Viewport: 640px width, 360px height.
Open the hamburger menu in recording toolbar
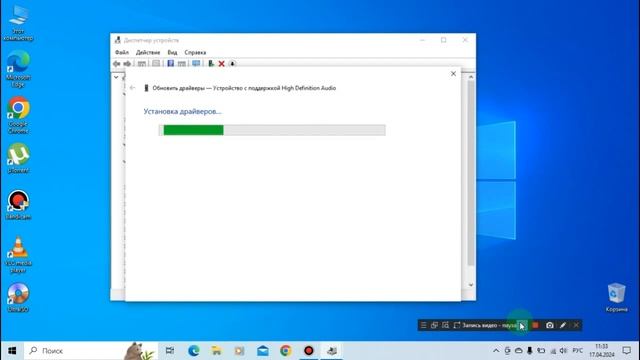pyautogui.click(x=423, y=325)
